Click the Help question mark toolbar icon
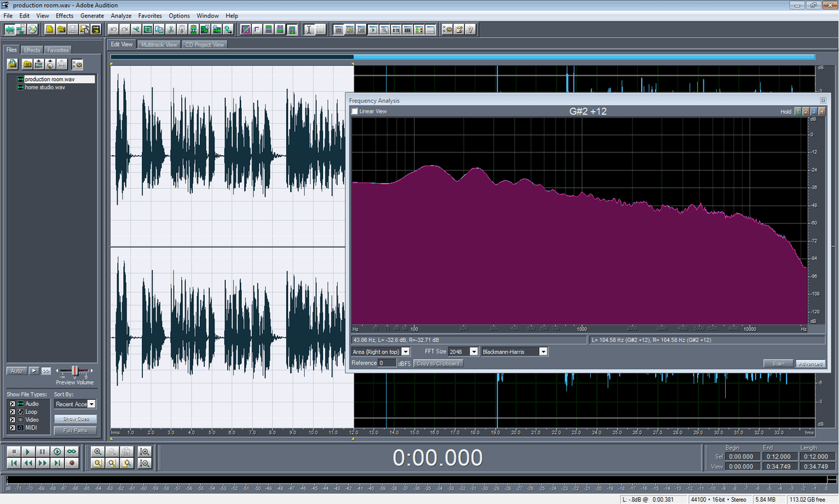Image resolution: width=839 pixels, height=504 pixels. click(471, 29)
